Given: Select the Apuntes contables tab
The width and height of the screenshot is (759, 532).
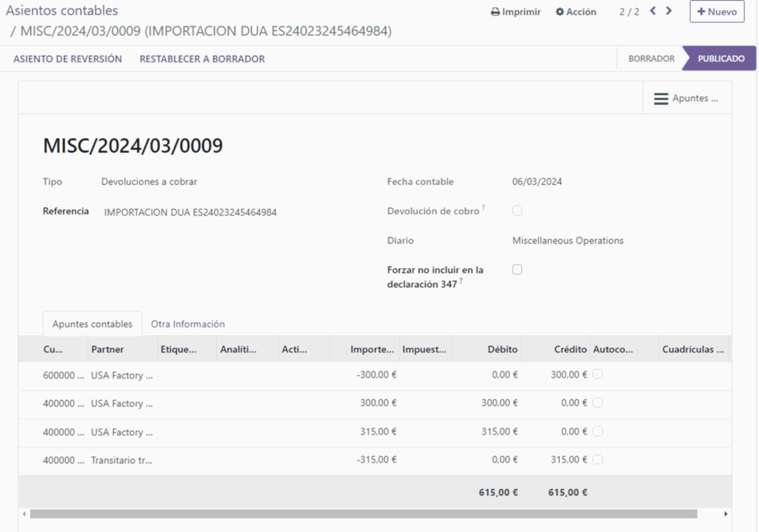Looking at the screenshot, I should coord(91,323).
